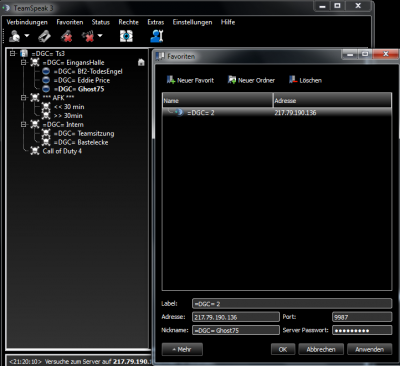This screenshot has width=400, height=366.
Task: Click the Anwenden button
Action: coord(369,349)
